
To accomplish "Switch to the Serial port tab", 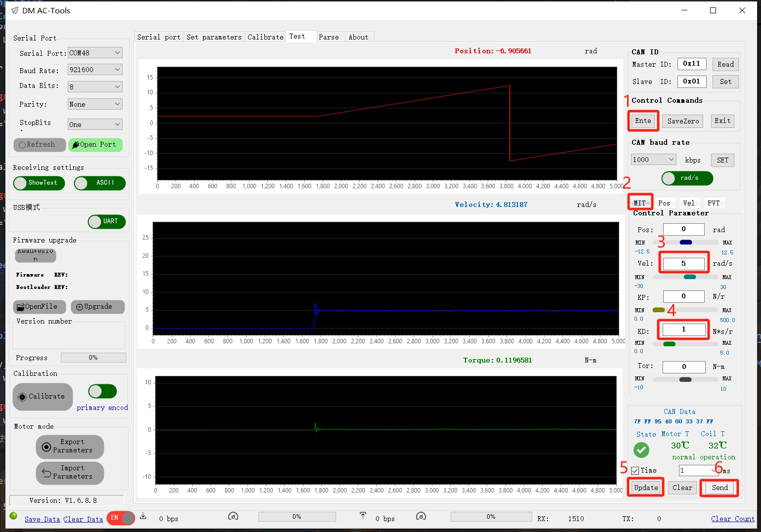I will pyautogui.click(x=159, y=37).
